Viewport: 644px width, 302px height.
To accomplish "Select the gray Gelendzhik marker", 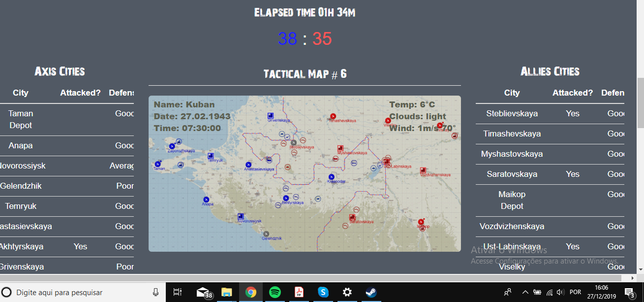I will tap(266, 234).
